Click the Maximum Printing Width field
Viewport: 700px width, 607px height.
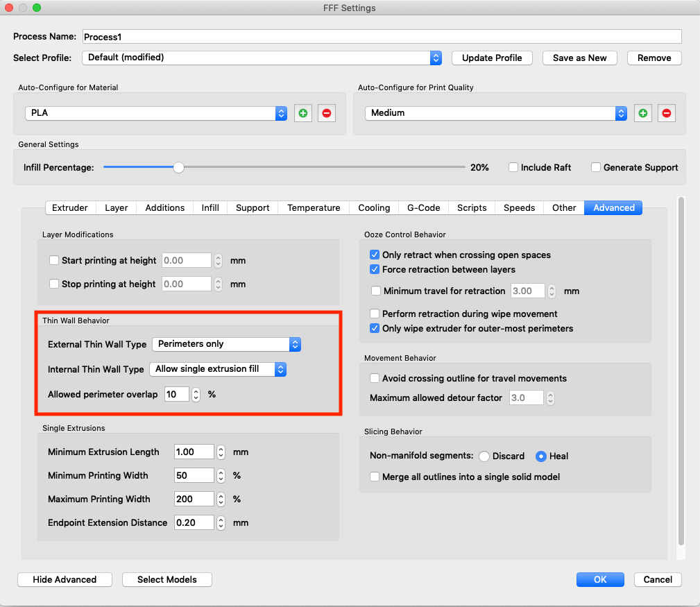(194, 499)
